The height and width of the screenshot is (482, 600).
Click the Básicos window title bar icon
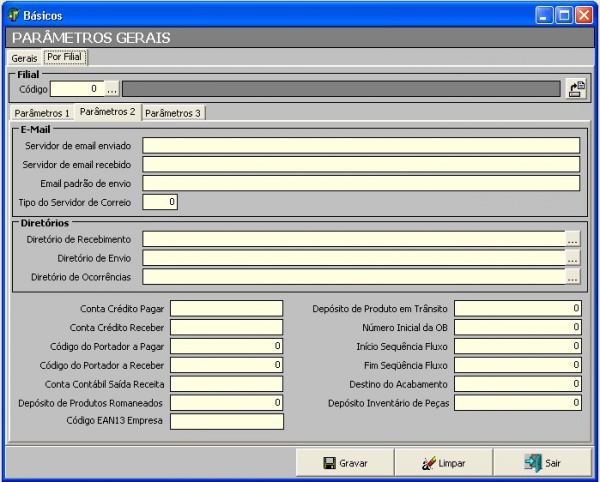coord(13,16)
